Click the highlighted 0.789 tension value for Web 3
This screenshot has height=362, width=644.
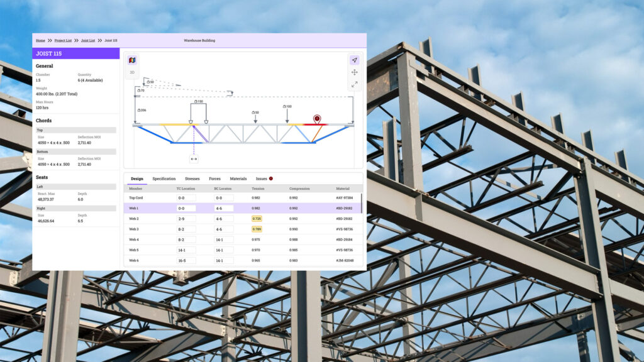tap(257, 229)
